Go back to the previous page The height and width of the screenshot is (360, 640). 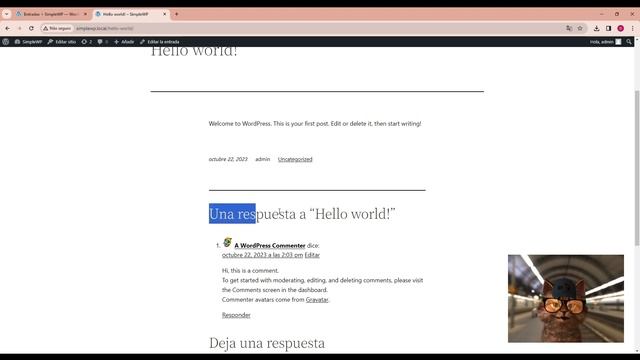[8, 28]
